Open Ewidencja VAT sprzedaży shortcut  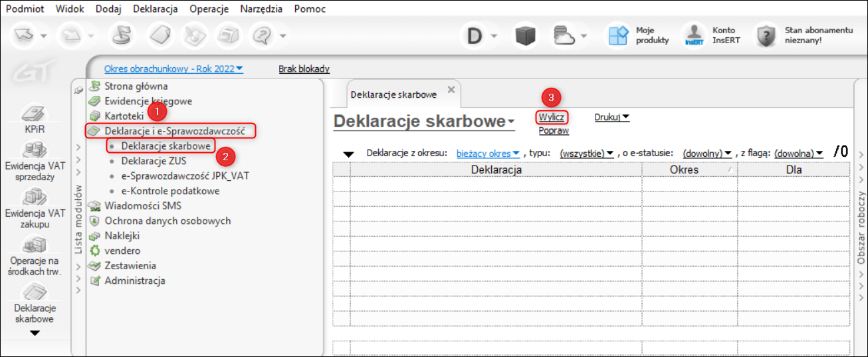35,161
